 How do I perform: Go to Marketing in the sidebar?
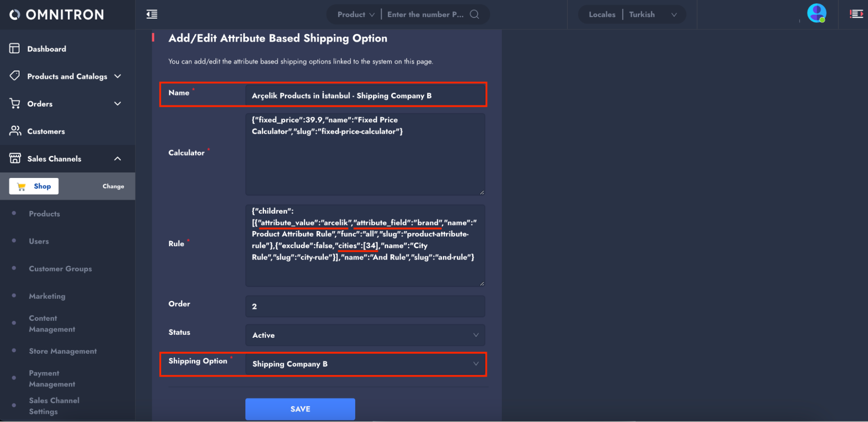(x=47, y=296)
